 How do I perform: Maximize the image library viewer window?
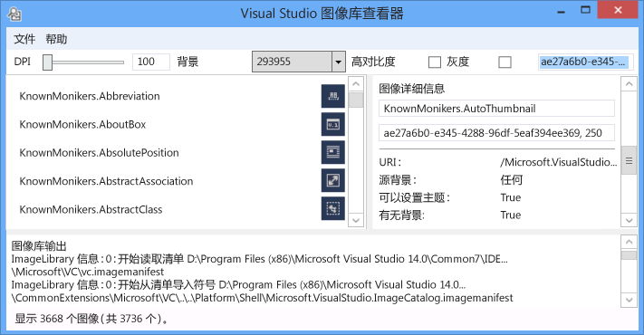[x=585, y=10]
